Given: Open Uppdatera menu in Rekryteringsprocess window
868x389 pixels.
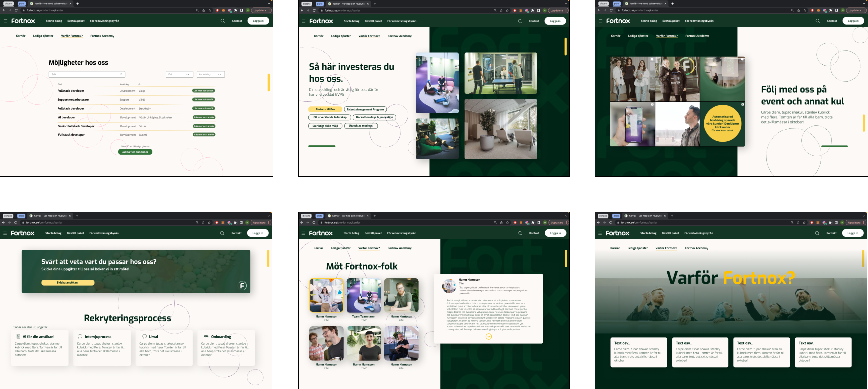Looking at the screenshot, I should click(261, 222).
